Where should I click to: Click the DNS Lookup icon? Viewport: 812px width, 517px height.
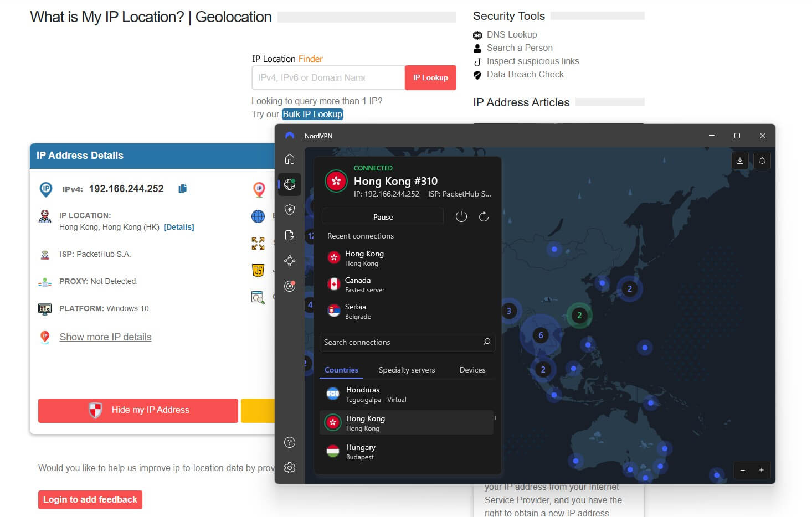pos(477,35)
